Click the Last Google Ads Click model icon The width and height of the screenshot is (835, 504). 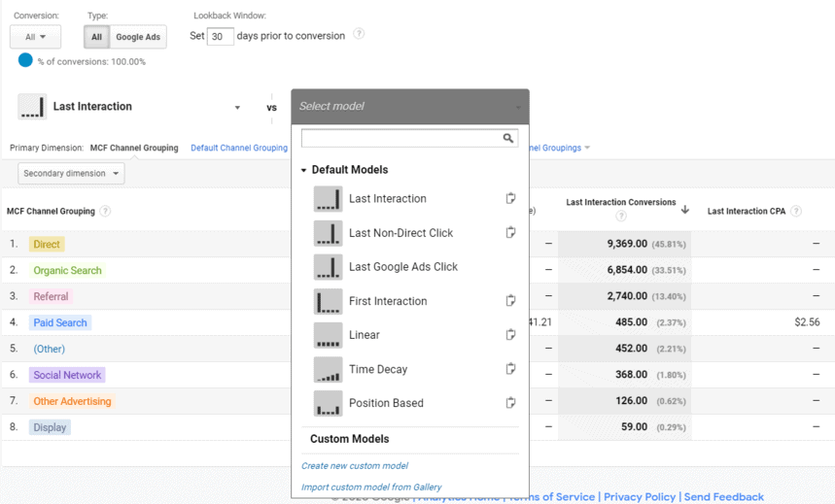(328, 267)
